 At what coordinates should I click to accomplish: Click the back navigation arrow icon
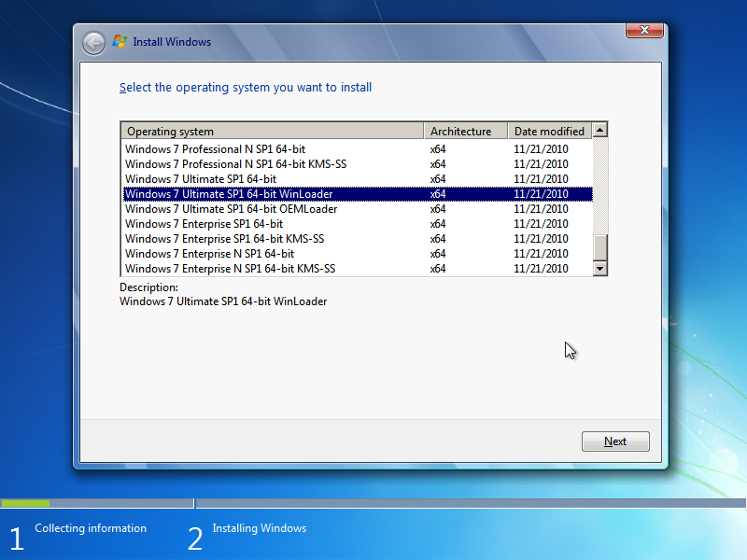click(93, 42)
